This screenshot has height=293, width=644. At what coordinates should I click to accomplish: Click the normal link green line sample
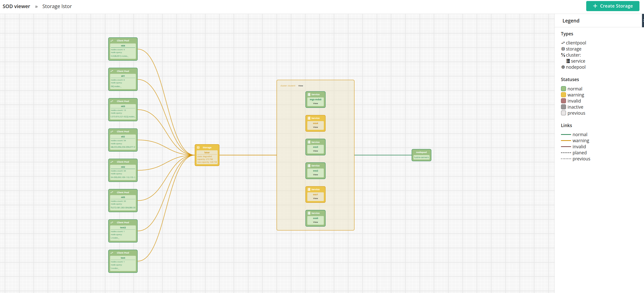pyautogui.click(x=566, y=134)
